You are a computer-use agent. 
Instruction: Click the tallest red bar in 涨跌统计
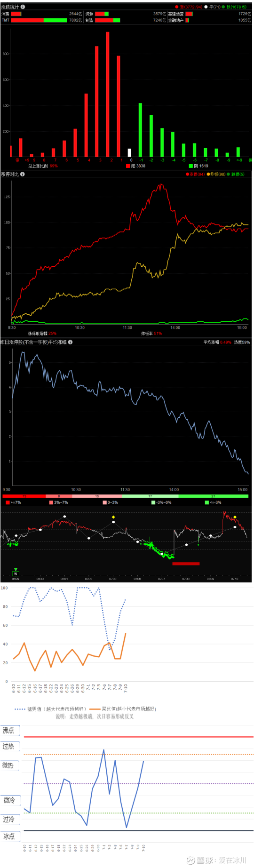pos(108,94)
